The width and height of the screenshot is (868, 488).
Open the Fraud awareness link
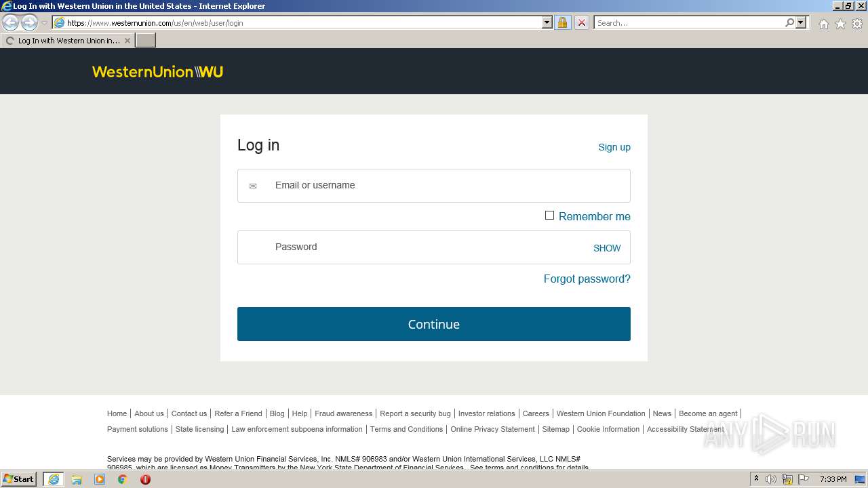coord(343,413)
